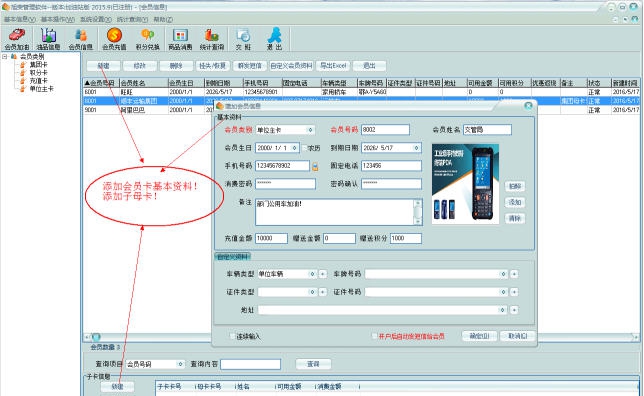Open the 会员类别 dropdown in dialog
Screen dimensions: 644x396
coord(310,130)
